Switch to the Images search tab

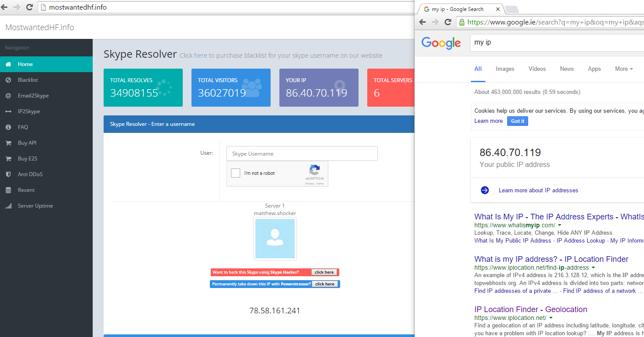[x=505, y=69]
